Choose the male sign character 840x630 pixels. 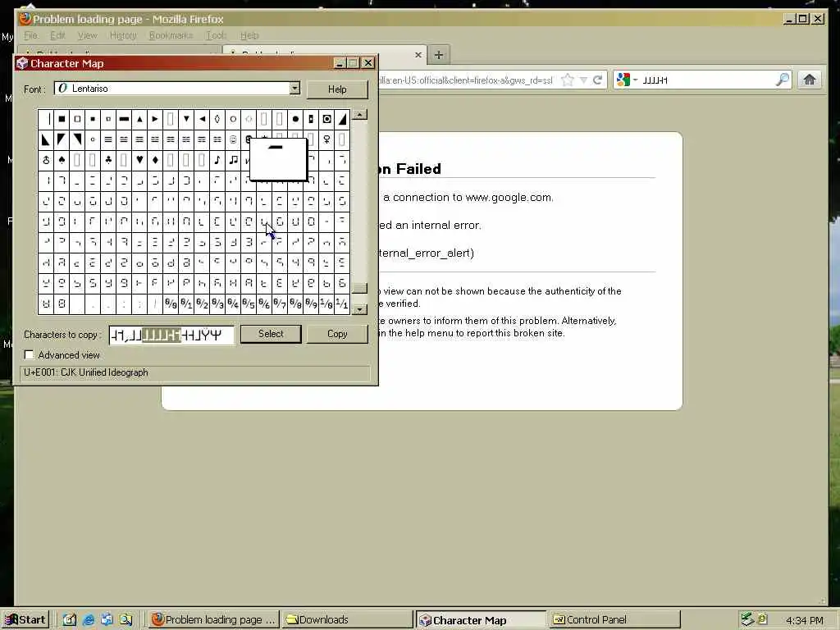[46, 160]
